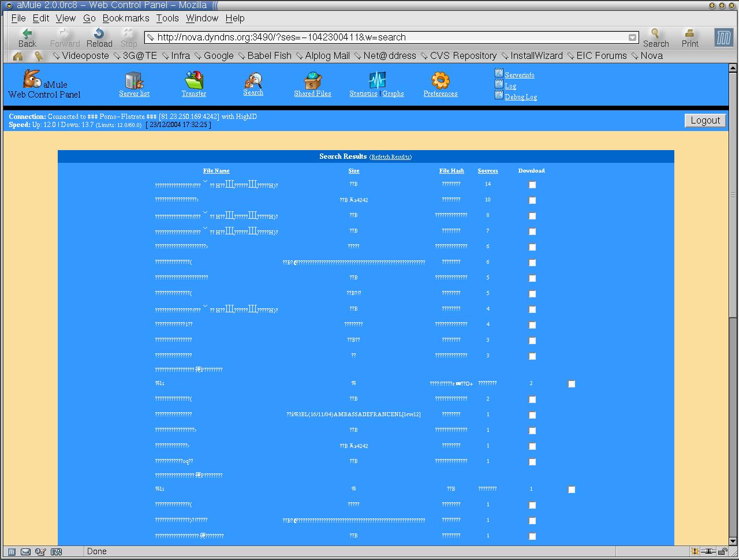Click the Home bookmark icon
This screenshot has width=739, height=560.
point(18,56)
